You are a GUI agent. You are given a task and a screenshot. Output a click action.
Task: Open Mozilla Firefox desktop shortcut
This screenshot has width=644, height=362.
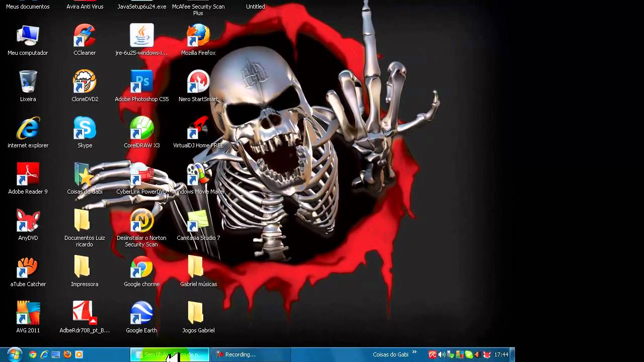point(198,40)
